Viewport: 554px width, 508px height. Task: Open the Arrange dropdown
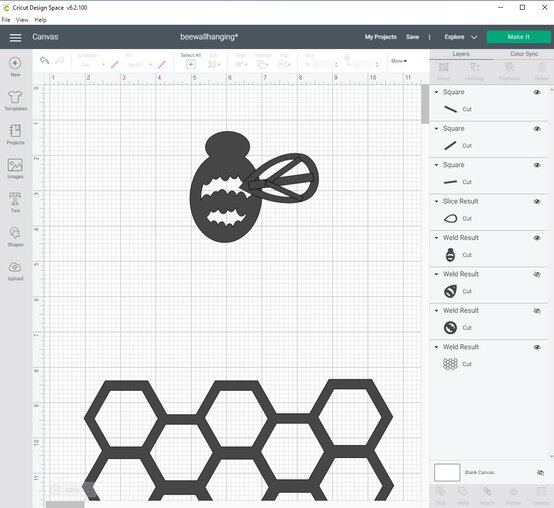(263, 64)
